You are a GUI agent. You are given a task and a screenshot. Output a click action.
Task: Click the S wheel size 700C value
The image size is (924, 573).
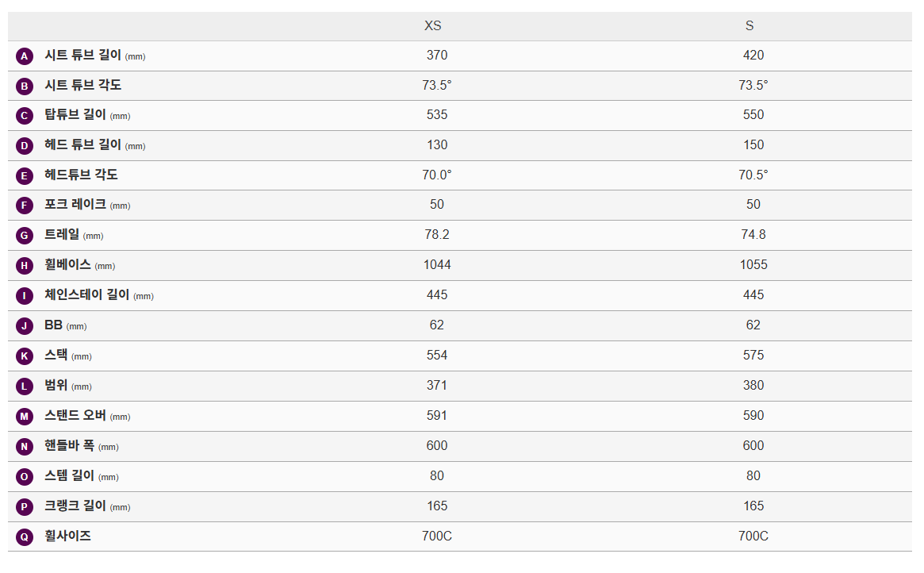point(753,536)
